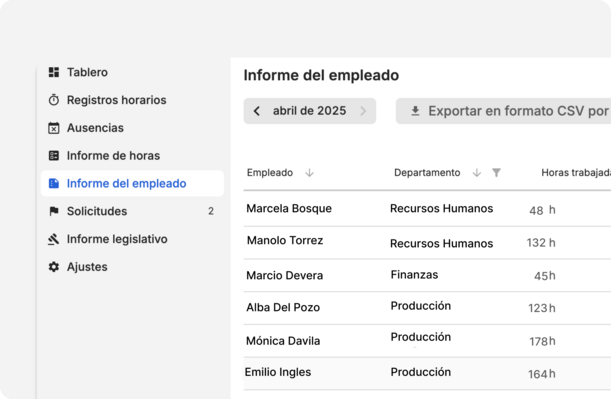Screen dimensions: 611x399
Task: Sort table by Empleado column arrow
Action: click(x=309, y=173)
